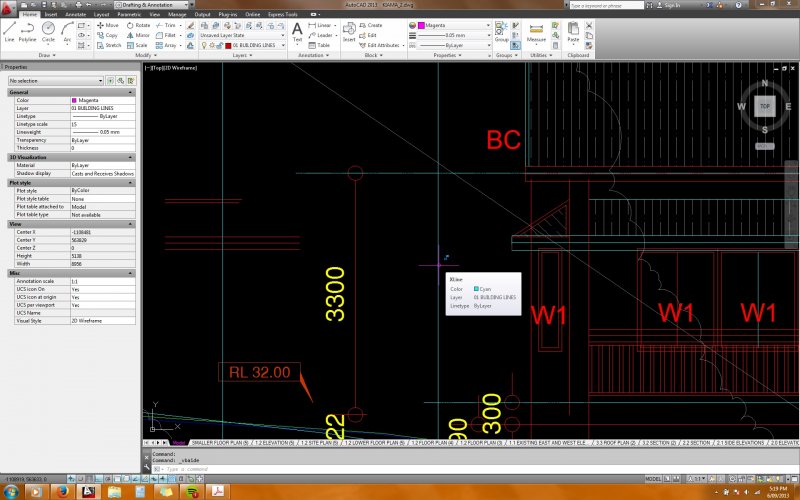Open the layer dropdown showing 01 BUILDING LINES

pos(253,45)
